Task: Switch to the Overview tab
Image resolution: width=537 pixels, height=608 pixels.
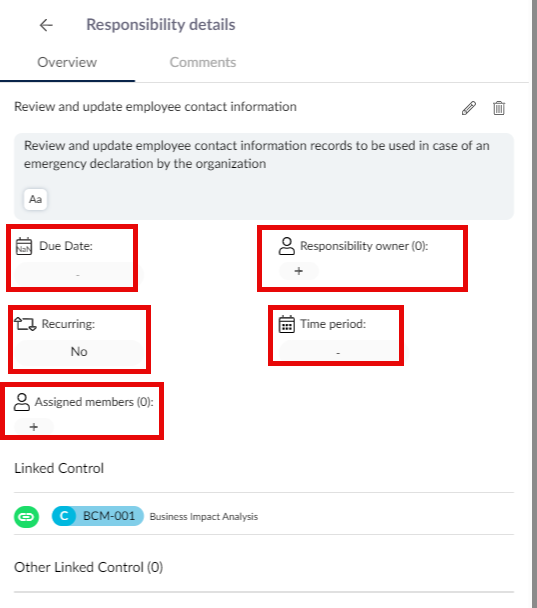Action: (x=67, y=62)
